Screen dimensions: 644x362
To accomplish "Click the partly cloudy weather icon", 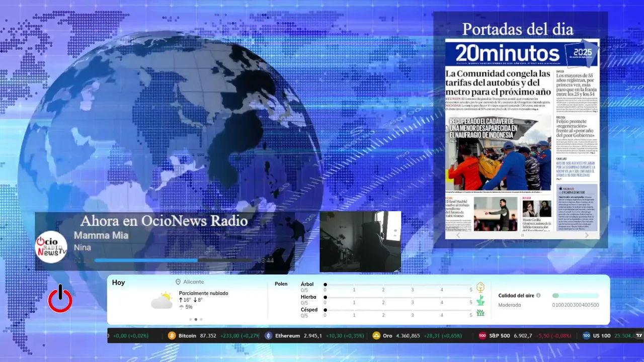I will 162,300.
